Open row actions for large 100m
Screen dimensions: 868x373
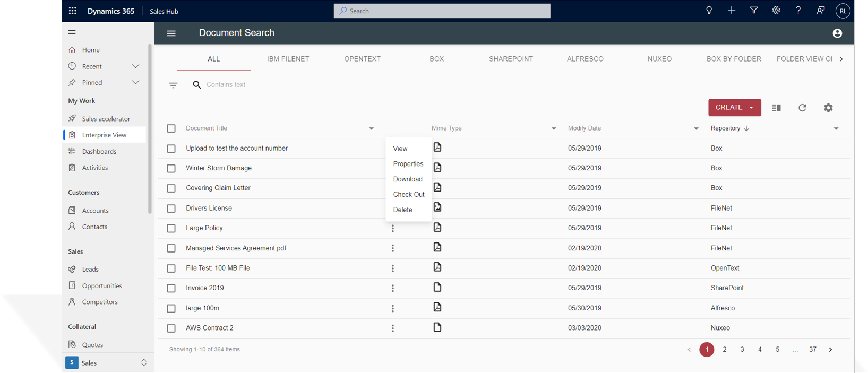click(x=393, y=308)
